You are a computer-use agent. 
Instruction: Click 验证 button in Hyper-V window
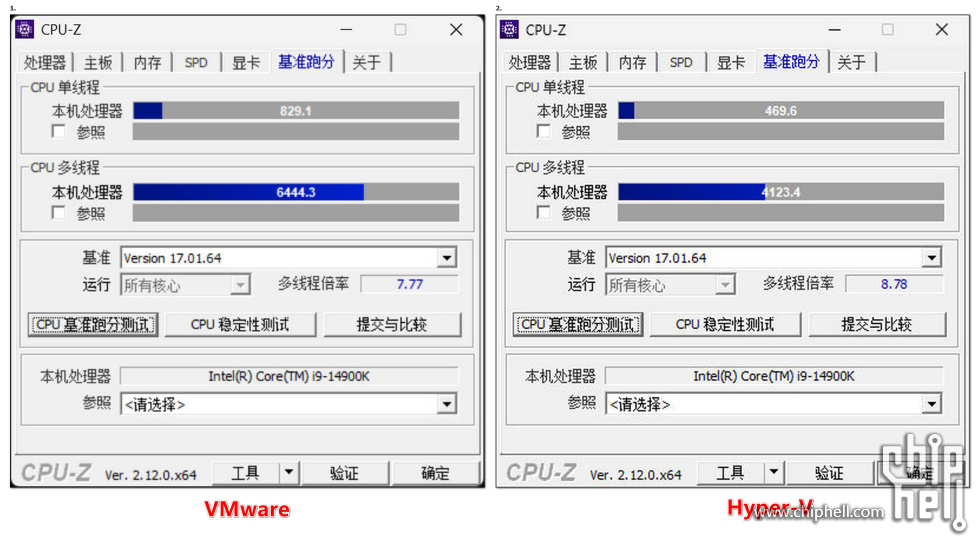pos(829,473)
